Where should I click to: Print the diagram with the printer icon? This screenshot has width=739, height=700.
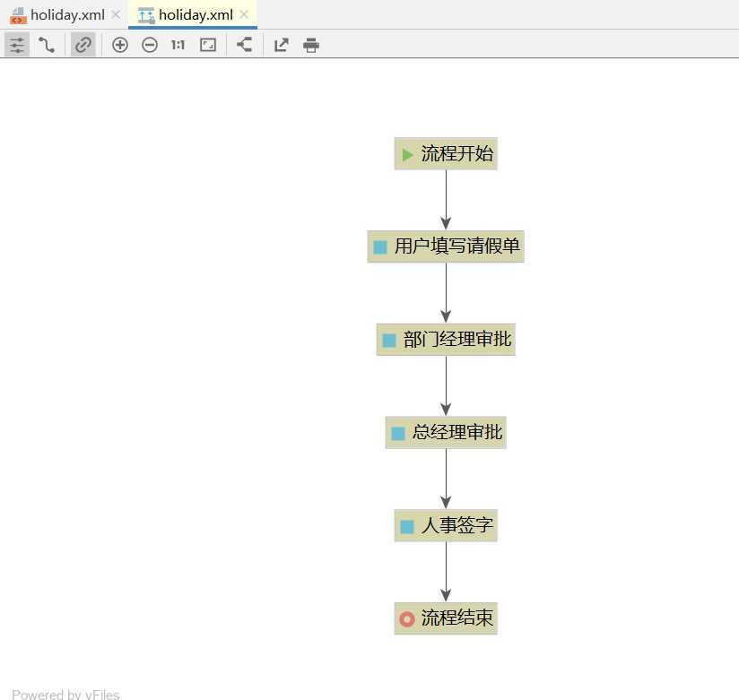click(x=311, y=45)
